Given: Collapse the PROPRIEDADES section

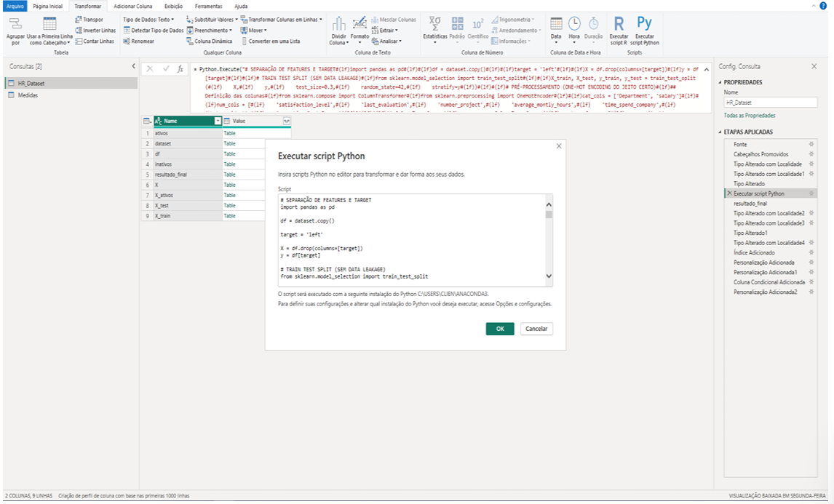Looking at the screenshot, I should point(720,82).
